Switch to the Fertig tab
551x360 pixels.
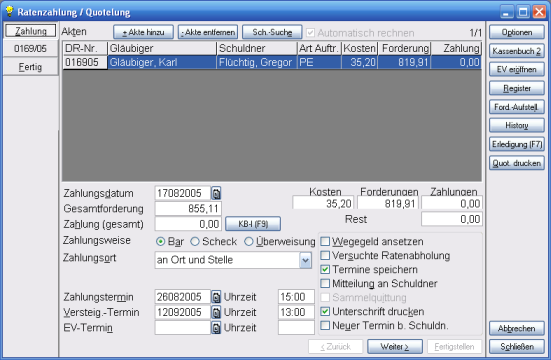pos(31,67)
